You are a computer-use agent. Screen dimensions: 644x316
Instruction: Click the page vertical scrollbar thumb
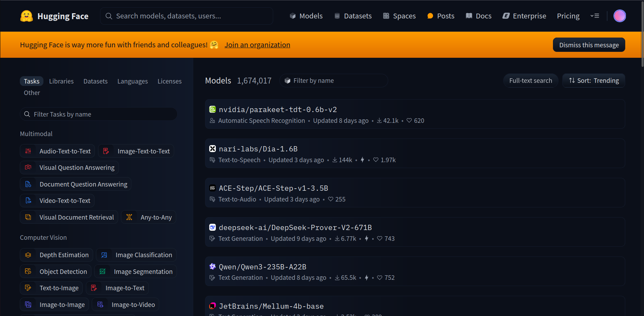pos(642,34)
